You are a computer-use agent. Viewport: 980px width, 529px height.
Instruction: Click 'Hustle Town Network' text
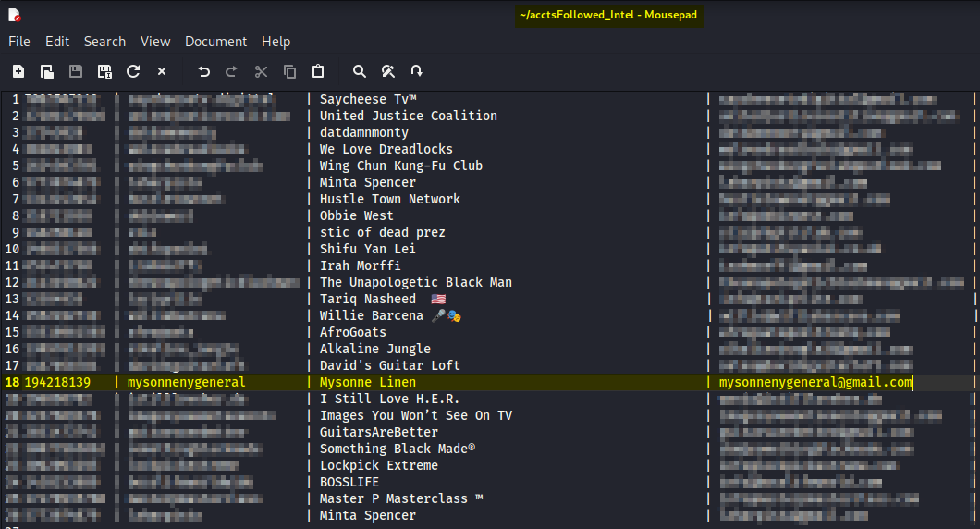390,199
